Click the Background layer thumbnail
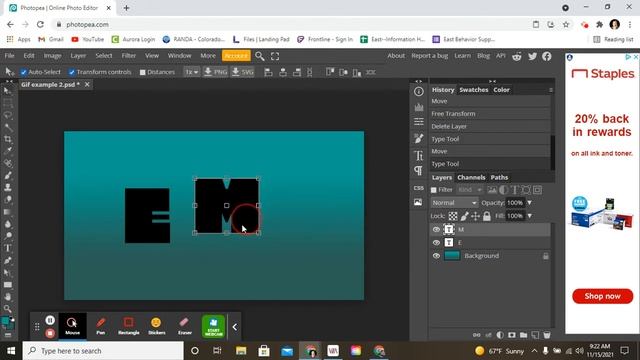This screenshot has height=360, width=640. [x=452, y=256]
